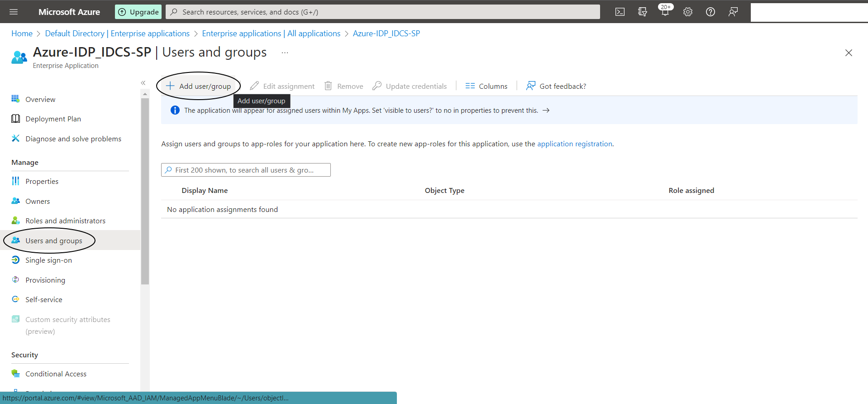This screenshot has height=404, width=868.
Task: Sort by the Role assigned column header
Action: (x=692, y=191)
